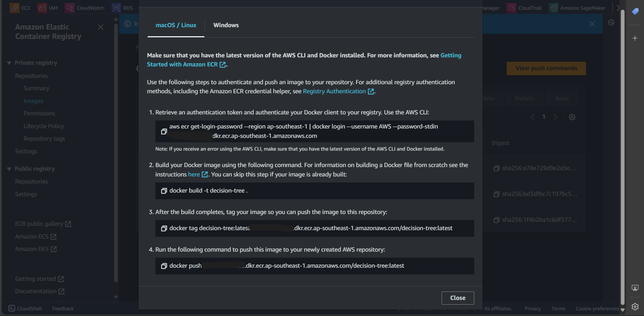Close the push commands dialog

click(457, 298)
